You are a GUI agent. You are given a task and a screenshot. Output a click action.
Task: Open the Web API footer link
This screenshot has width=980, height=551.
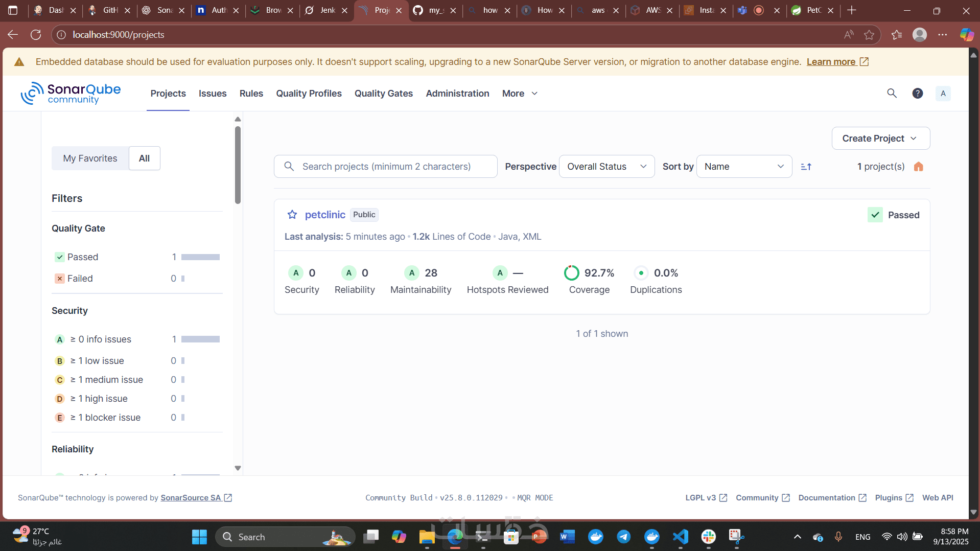tap(938, 498)
